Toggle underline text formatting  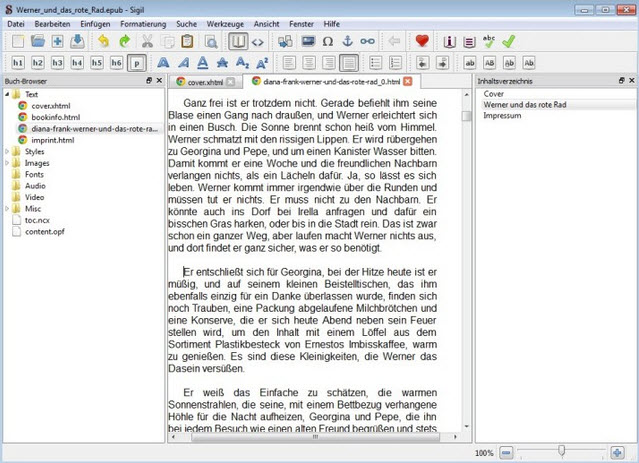[x=203, y=63]
